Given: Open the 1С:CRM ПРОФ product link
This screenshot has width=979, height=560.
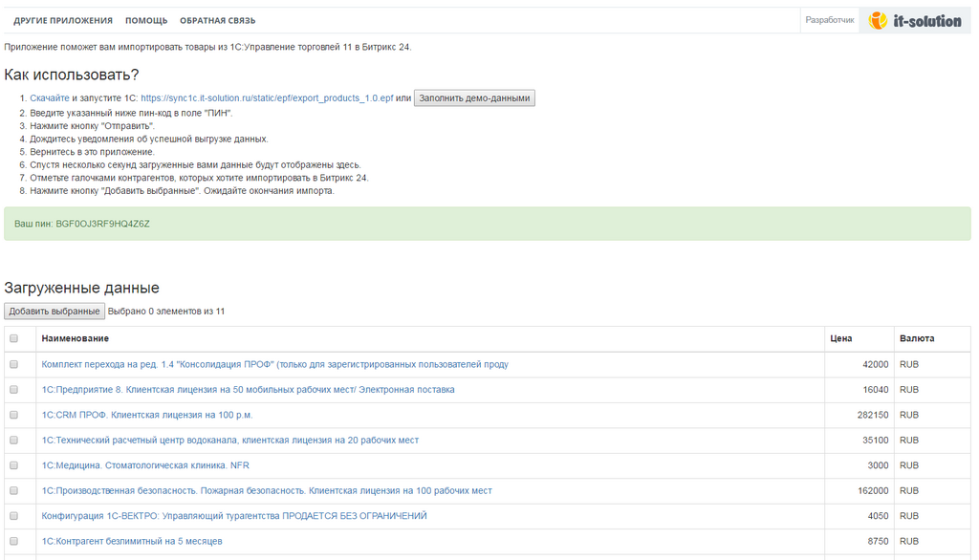Looking at the screenshot, I should pyautogui.click(x=146, y=415).
